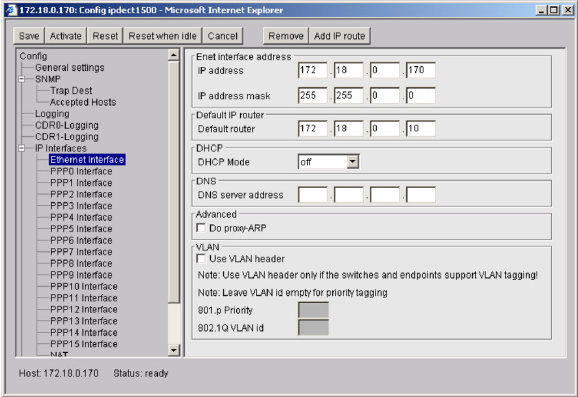This screenshot has height=397, width=578.
Task: Collapse the SNMP tree node
Action: 22,79
